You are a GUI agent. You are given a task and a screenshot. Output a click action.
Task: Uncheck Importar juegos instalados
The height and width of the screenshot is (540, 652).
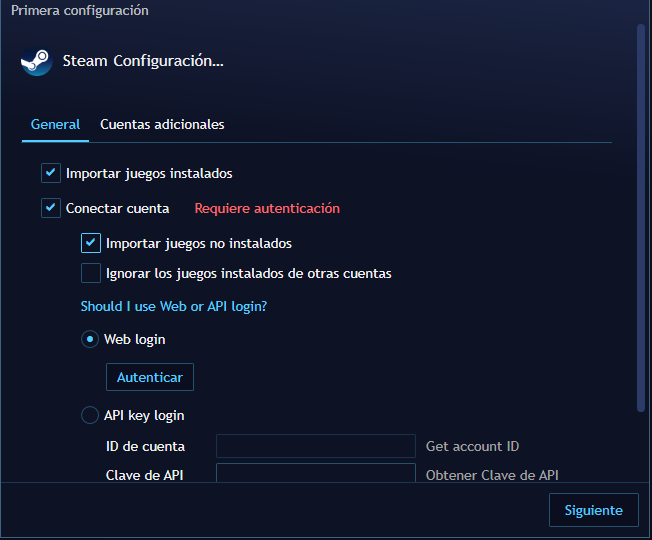(51, 173)
